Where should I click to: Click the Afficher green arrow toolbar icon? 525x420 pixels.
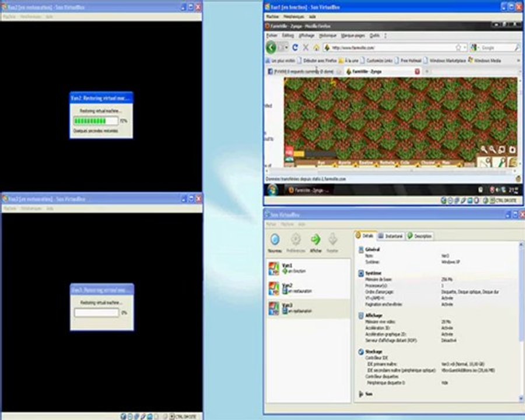(316, 240)
